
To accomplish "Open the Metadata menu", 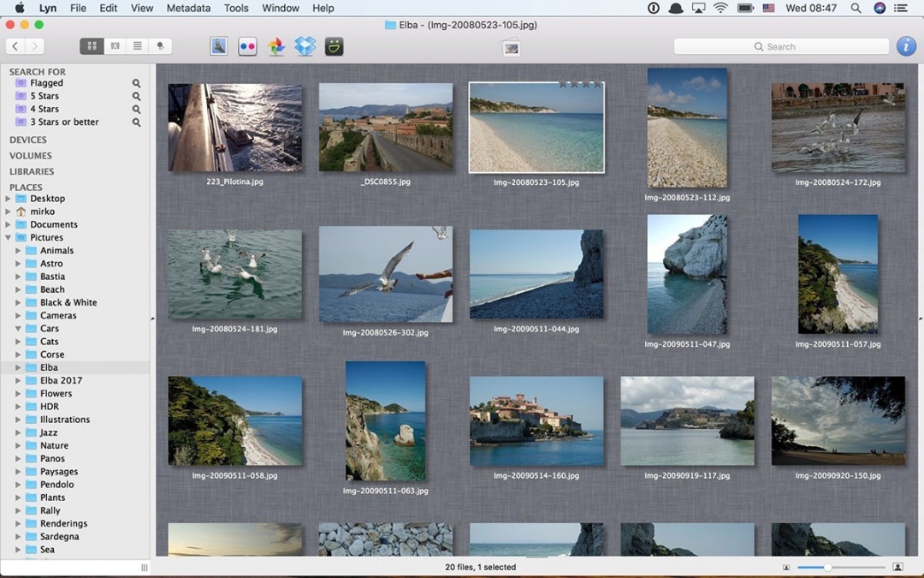I will click(x=188, y=8).
